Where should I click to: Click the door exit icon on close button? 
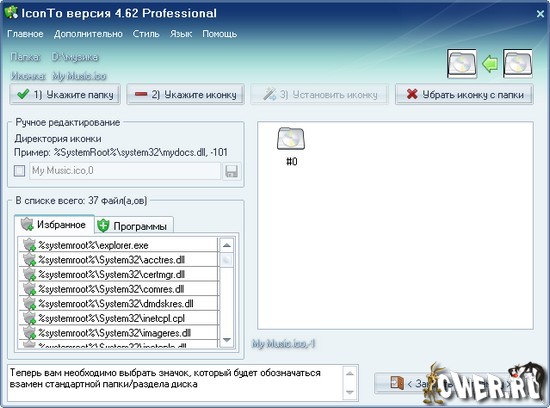pos(397,383)
